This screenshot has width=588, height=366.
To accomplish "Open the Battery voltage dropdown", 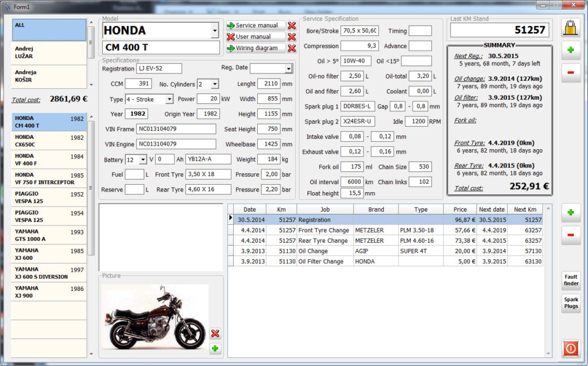I will coord(142,159).
